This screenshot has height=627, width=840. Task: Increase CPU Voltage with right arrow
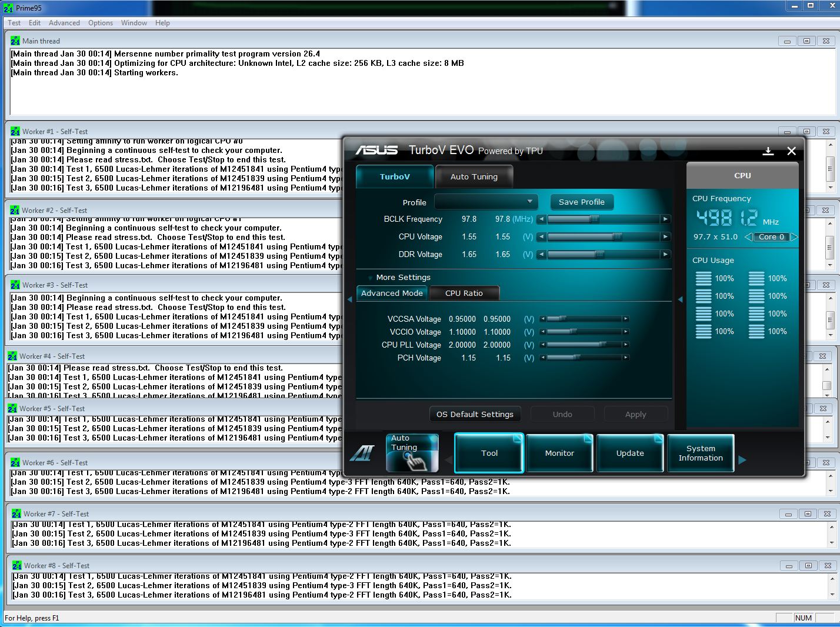point(665,237)
